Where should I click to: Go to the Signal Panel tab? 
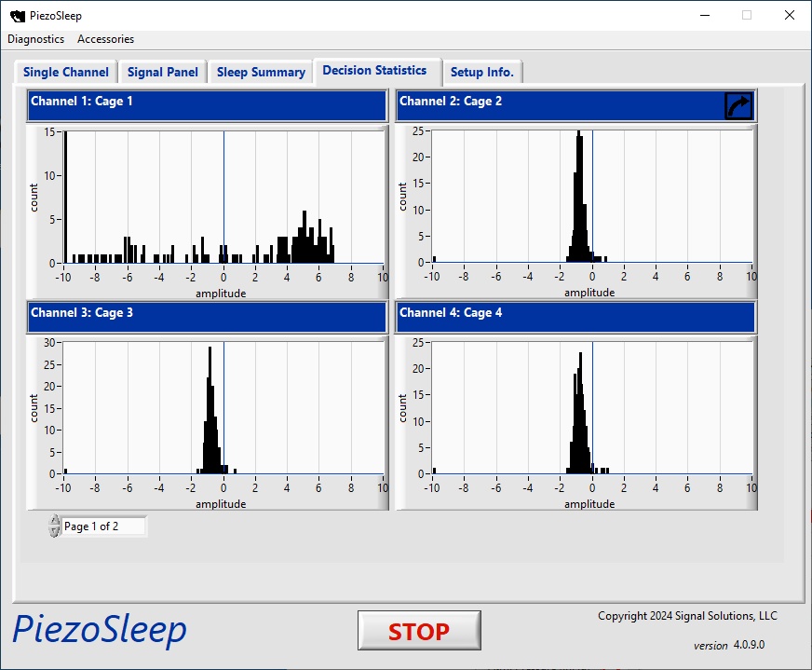point(163,72)
